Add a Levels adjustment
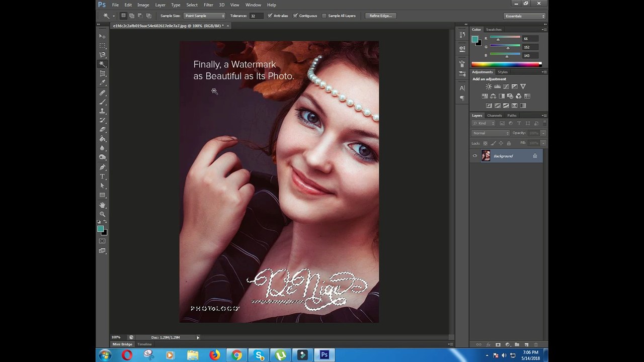The width and height of the screenshot is (644, 362). (x=497, y=86)
